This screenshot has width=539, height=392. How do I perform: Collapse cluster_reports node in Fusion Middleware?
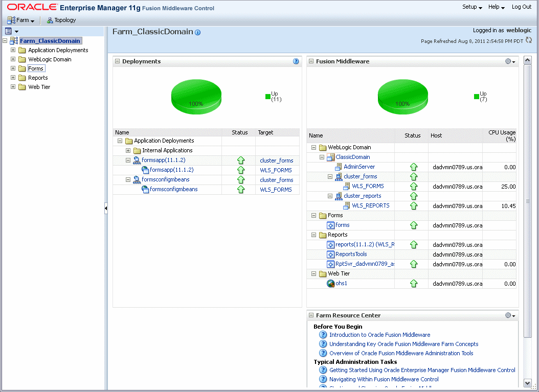330,196
